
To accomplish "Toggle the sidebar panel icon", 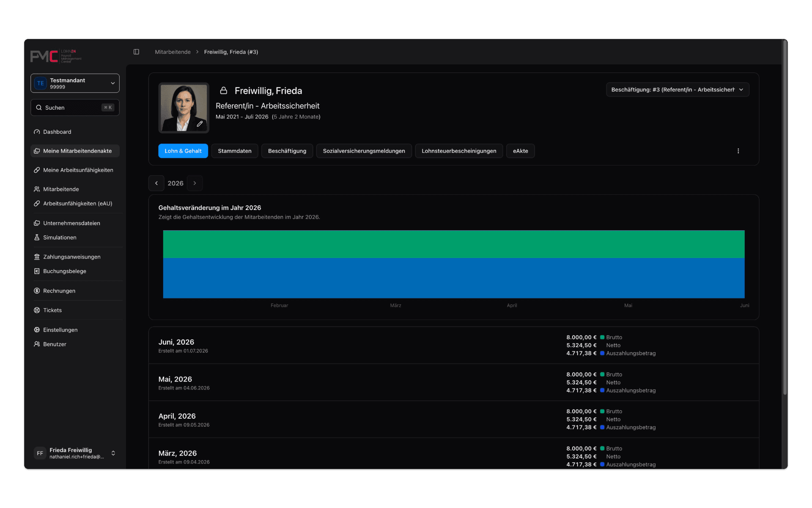I will pyautogui.click(x=136, y=52).
